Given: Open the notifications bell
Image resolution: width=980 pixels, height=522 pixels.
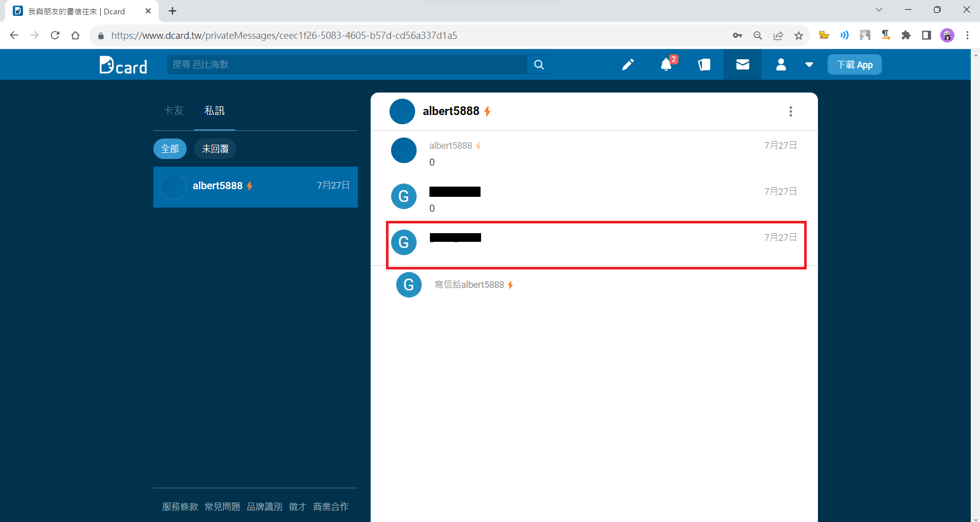Looking at the screenshot, I should (x=666, y=64).
